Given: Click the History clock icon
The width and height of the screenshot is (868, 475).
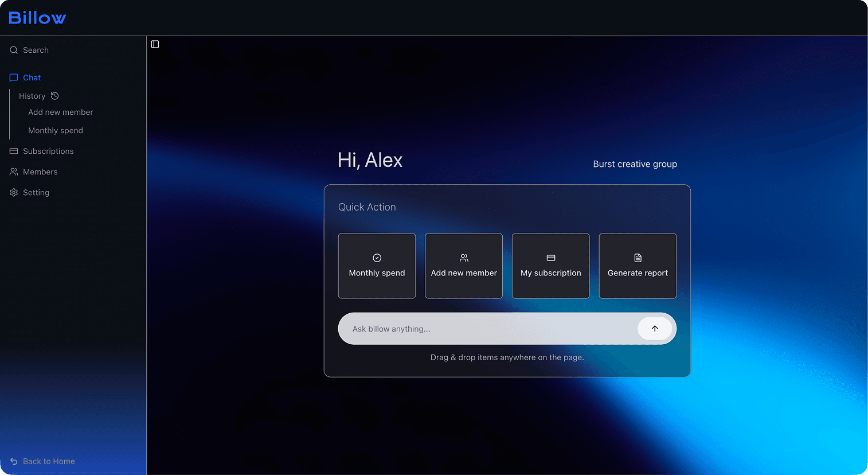Looking at the screenshot, I should click(54, 95).
